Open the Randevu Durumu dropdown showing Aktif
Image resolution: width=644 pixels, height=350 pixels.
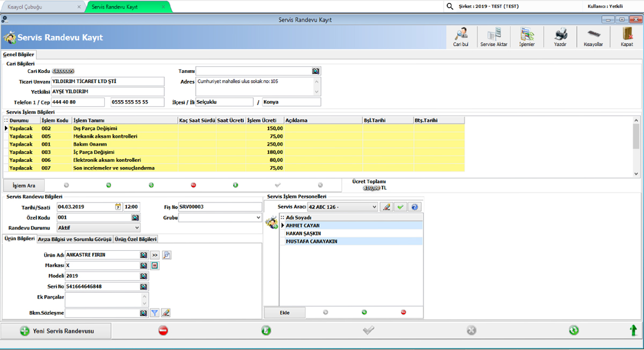point(137,228)
